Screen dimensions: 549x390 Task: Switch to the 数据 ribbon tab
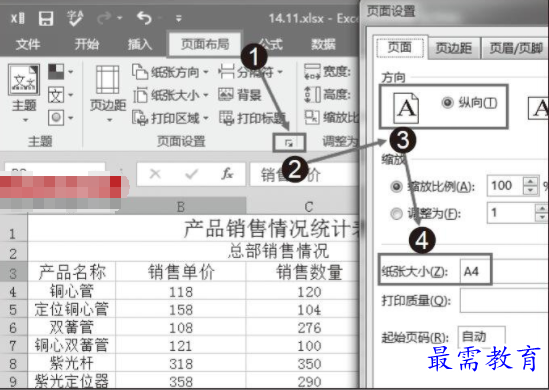[323, 44]
